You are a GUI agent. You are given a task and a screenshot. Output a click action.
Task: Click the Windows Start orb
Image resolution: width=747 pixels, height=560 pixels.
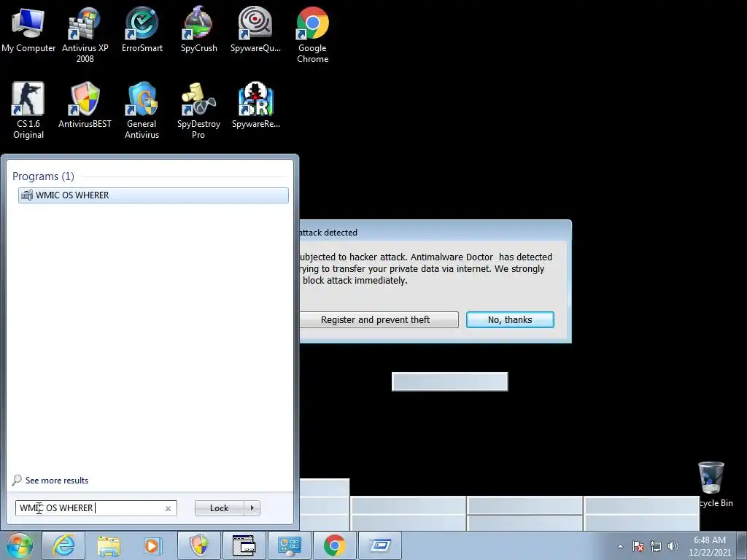point(19,545)
